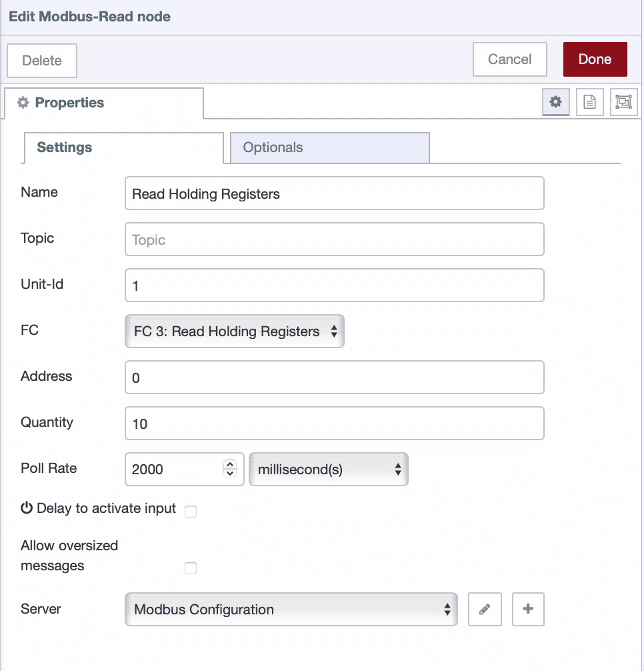Viewport: 644px width, 671px height.
Task: Click the Topic input field
Action: click(x=333, y=239)
